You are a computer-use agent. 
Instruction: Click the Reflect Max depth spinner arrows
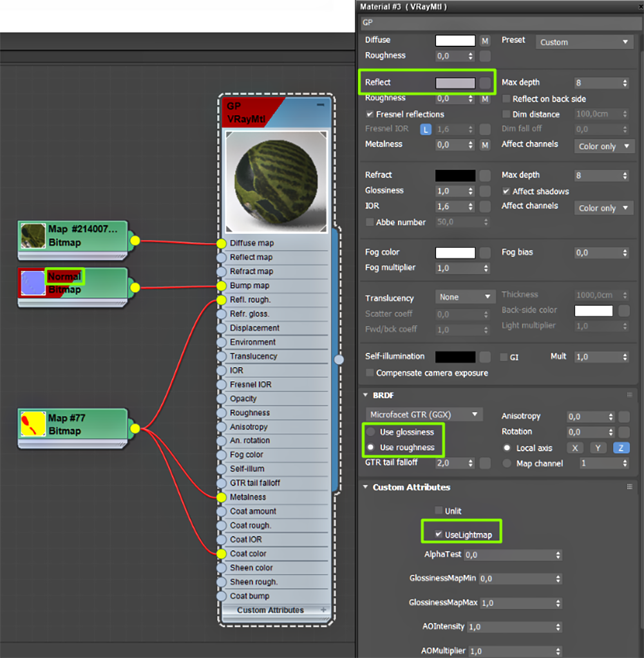[625, 83]
